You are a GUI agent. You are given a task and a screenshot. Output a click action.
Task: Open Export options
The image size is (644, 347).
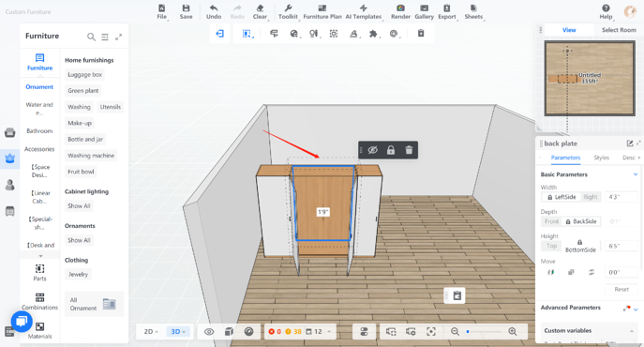point(447,12)
